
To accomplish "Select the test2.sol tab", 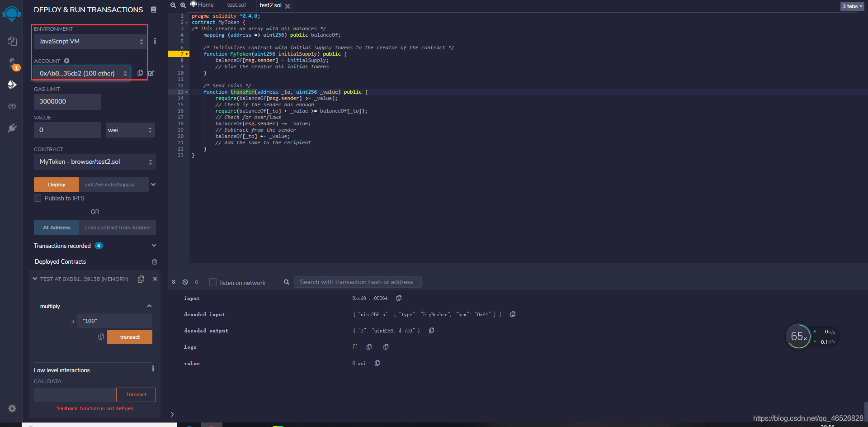I will 270,5.
